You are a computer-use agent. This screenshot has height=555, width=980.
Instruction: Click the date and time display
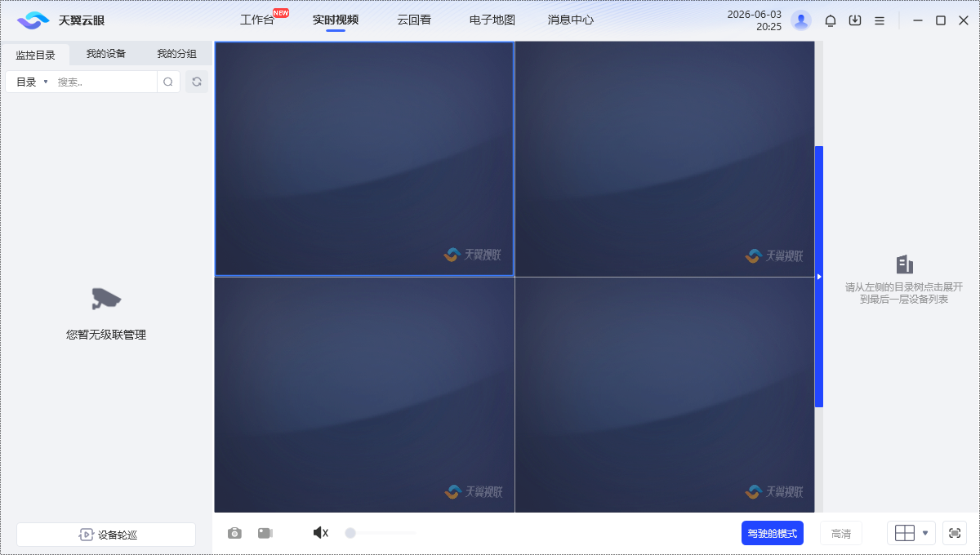click(x=754, y=20)
